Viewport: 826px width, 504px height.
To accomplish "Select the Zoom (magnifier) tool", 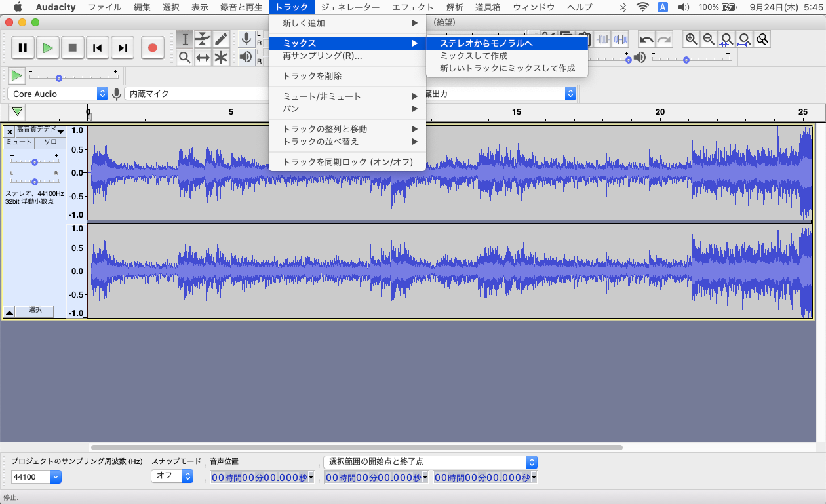I will click(185, 57).
